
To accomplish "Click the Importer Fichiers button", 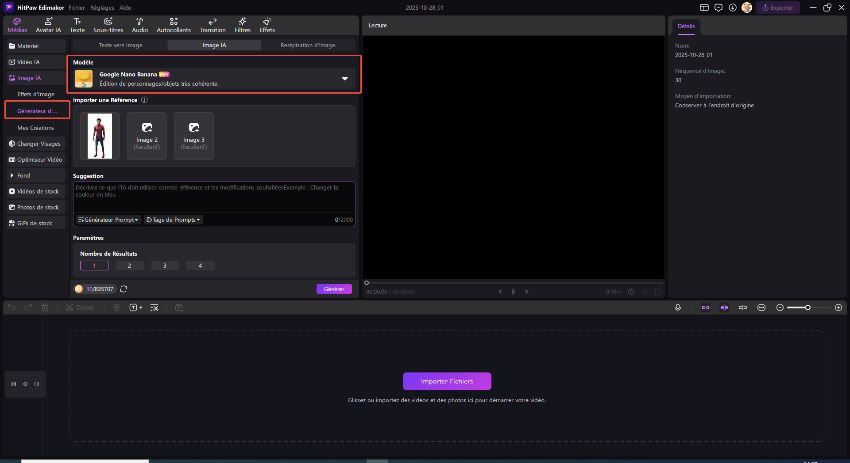I will point(446,381).
